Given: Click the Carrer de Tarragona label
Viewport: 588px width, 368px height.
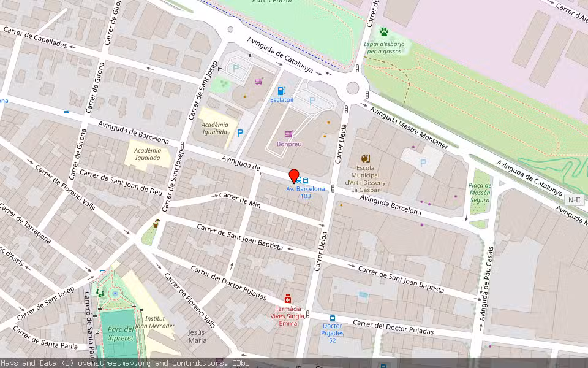Looking at the screenshot, I should pyautogui.click(x=25, y=223).
